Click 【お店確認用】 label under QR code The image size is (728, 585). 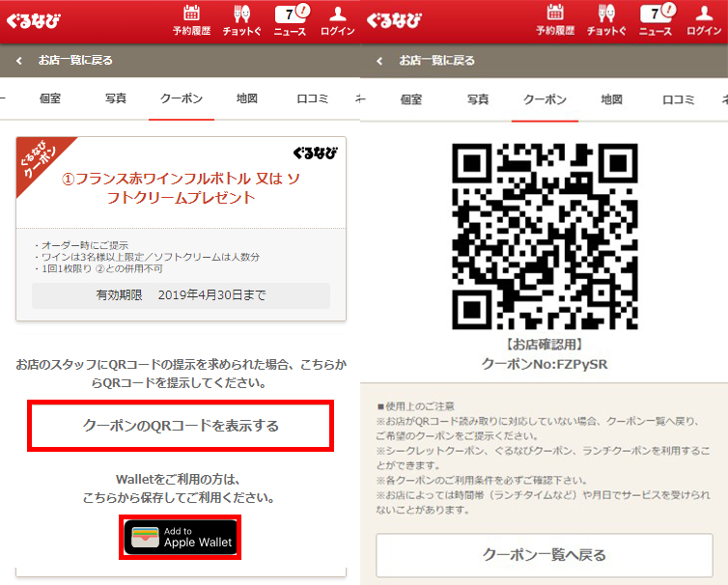click(545, 345)
